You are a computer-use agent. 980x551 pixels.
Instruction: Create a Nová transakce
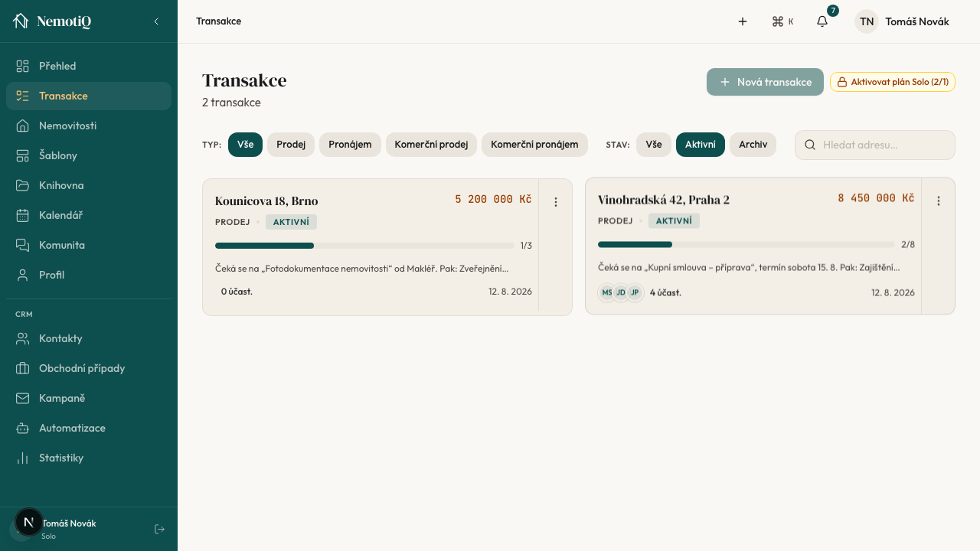(765, 82)
